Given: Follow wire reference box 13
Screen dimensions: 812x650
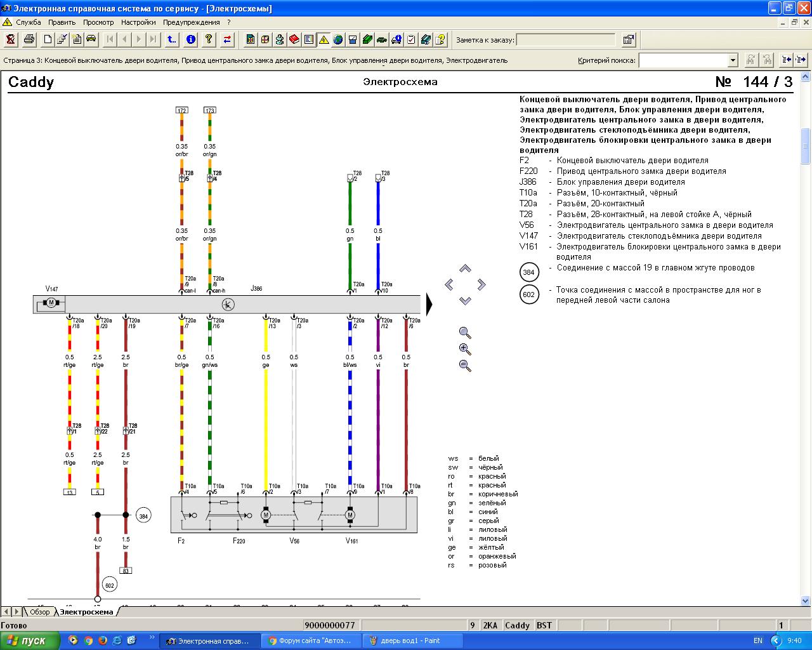Looking at the screenshot, I should pyautogui.click(x=69, y=492).
